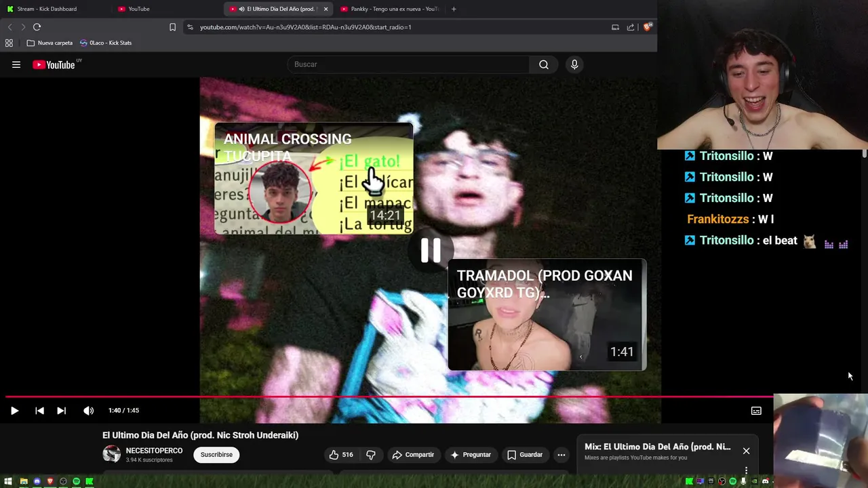868x488 pixels.
Task: Click the center pause overlay icon
Action: 431,251
